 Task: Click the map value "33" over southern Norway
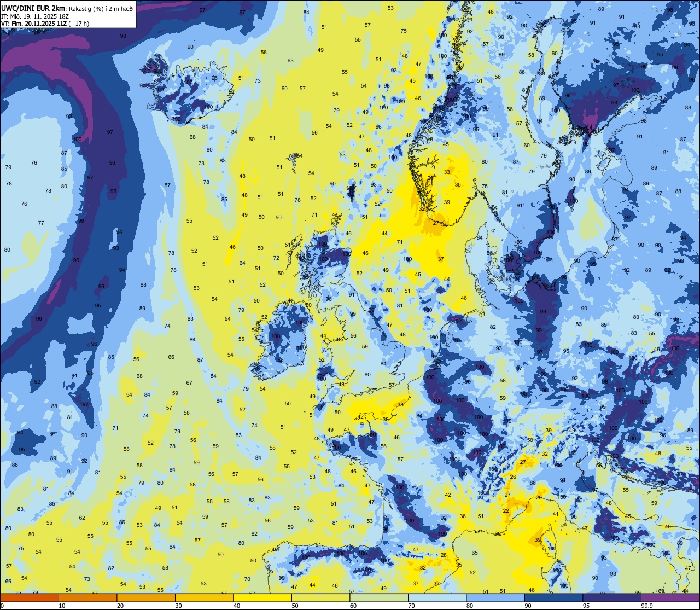pos(447,172)
